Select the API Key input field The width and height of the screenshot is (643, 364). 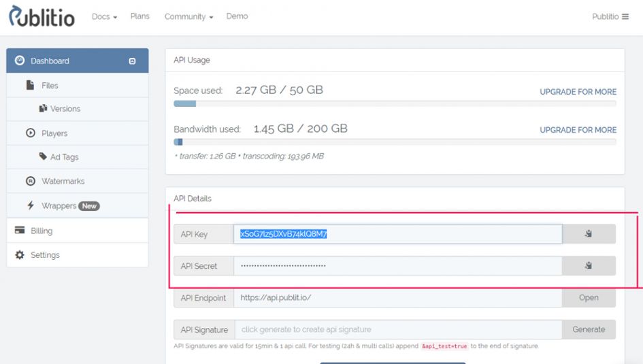pos(398,233)
